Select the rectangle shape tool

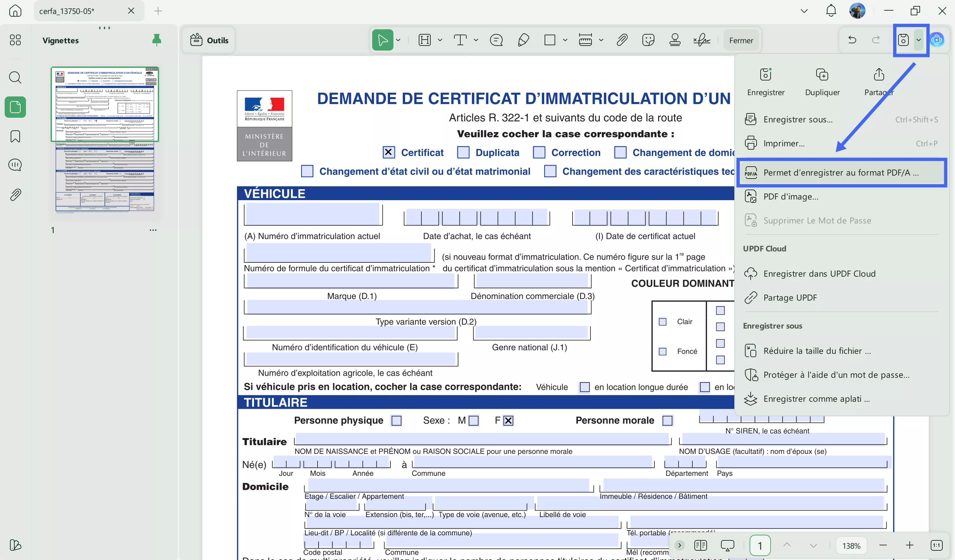coord(550,40)
